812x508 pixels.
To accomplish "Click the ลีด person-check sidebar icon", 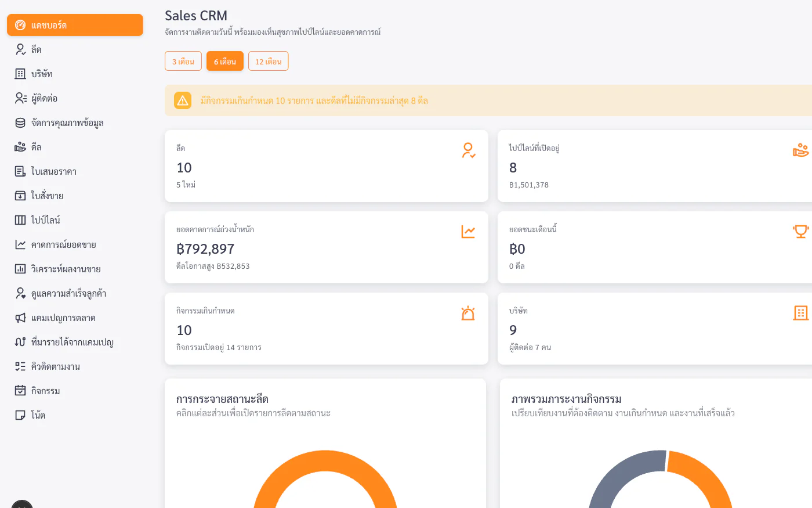I will (20, 49).
